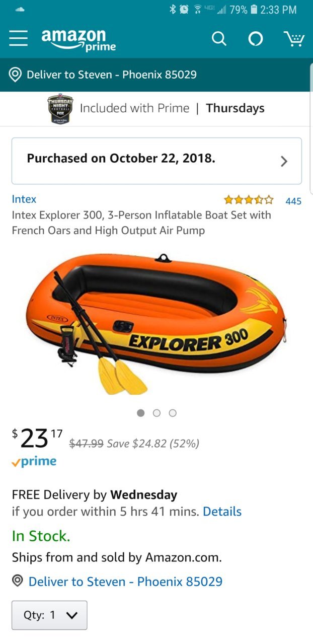Open the hamburger navigation menu
This screenshot has width=313, height=644.
[19, 39]
